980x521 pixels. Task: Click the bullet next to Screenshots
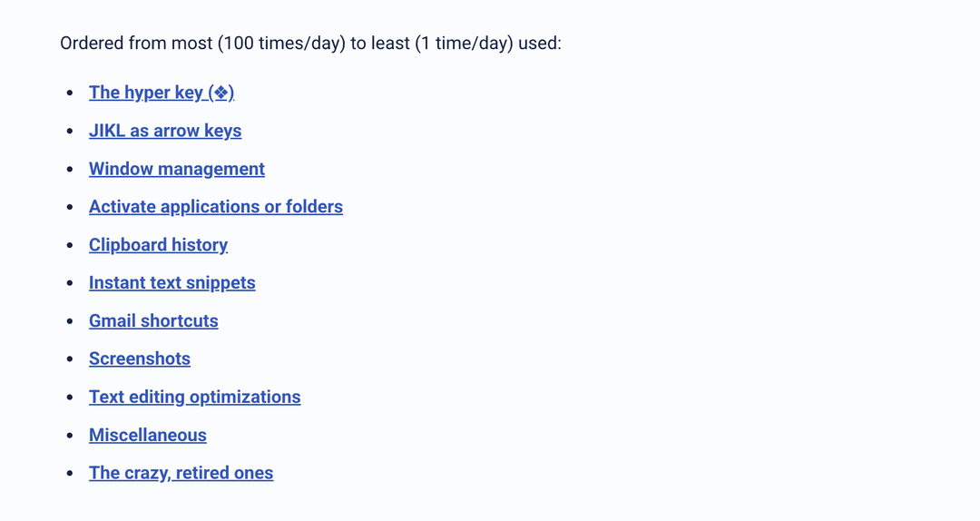coord(70,360)
